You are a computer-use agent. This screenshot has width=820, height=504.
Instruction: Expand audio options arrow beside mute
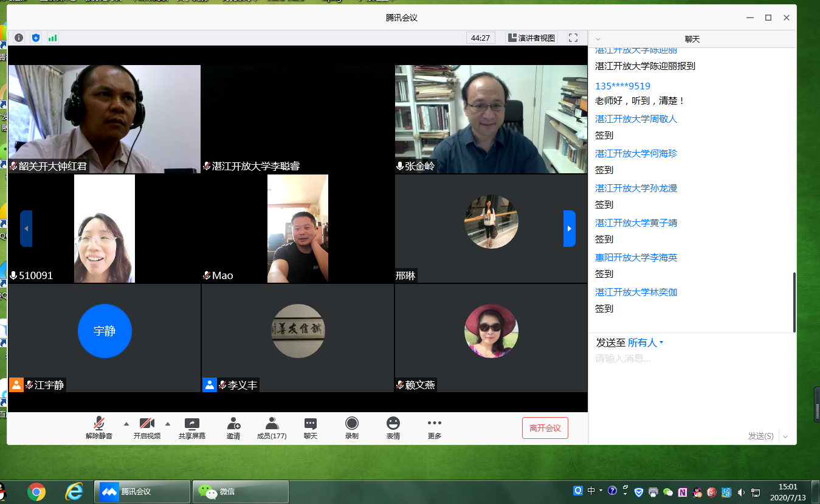tap(126, 424)
